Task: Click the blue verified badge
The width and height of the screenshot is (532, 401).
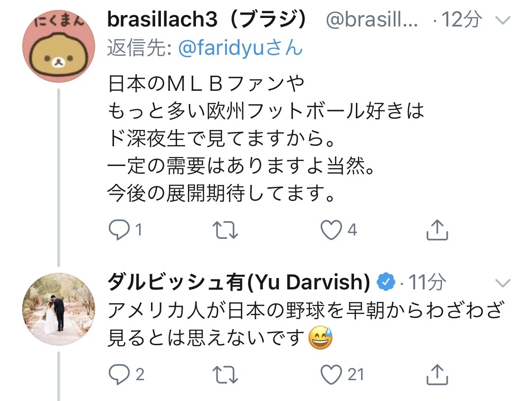Action: pos(386,282)
